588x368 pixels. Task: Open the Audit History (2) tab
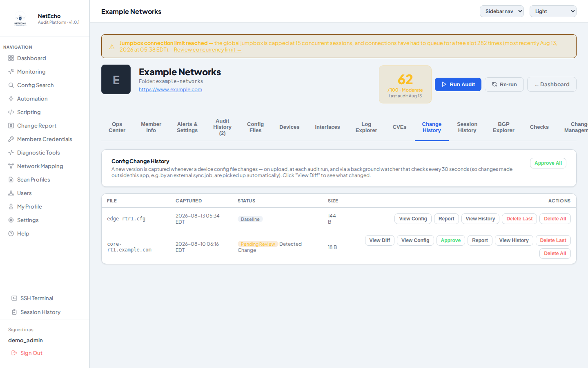[222, 127]
